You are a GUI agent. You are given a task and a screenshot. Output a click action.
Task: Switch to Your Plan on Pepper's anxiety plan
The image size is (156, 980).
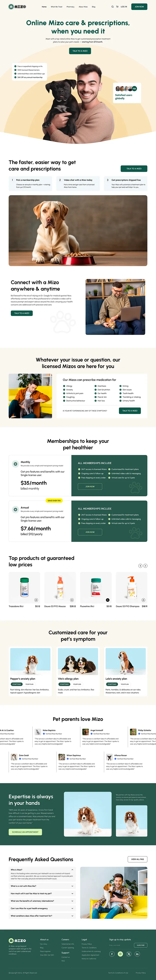click(x=29, y=684)
